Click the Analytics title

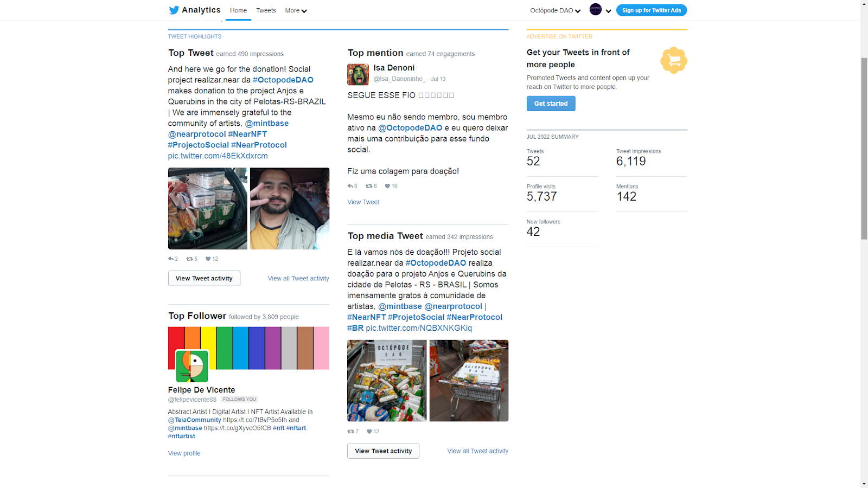pos(201,10)
